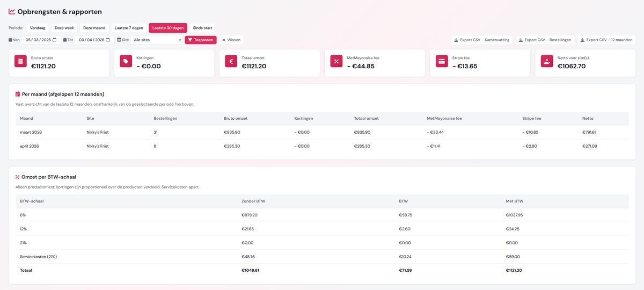Select the Deze maand period
Image resolution: width=644 pixels, height=290 pixels.
click(x=94, y=28)
